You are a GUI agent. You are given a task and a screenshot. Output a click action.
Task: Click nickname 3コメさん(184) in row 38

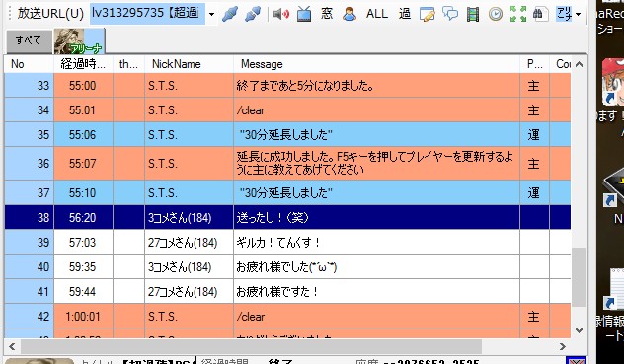click(180, 218)
